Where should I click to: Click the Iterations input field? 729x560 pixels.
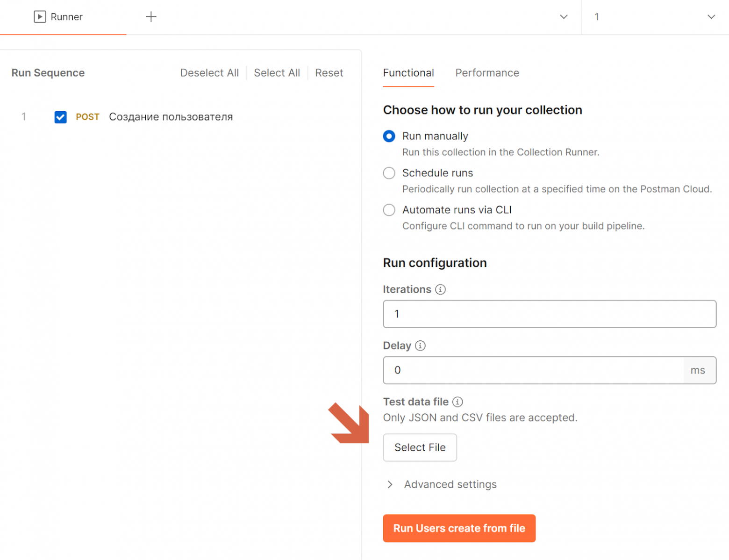pos(550,314)
